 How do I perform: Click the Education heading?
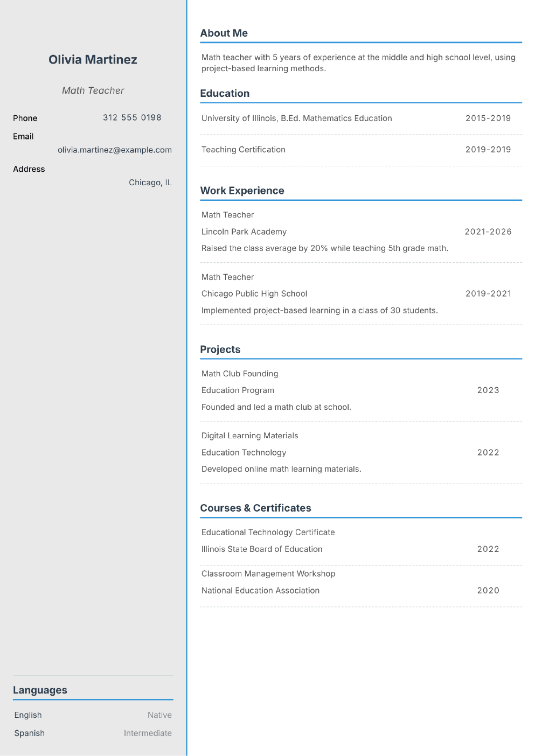(x=225, y=93)
